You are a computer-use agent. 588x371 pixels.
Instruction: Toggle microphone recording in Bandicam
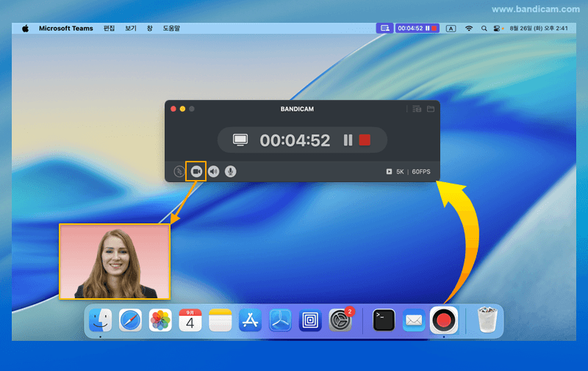pos(231,171)
